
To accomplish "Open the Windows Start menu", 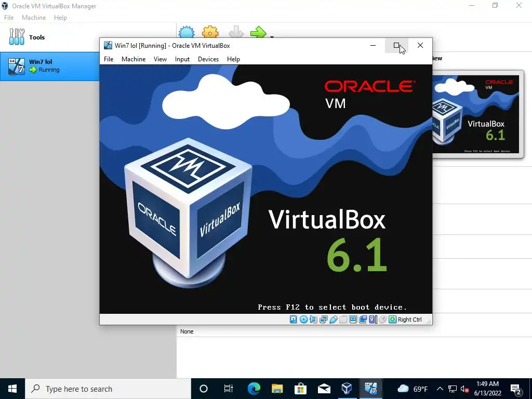I will coord(12,389).
